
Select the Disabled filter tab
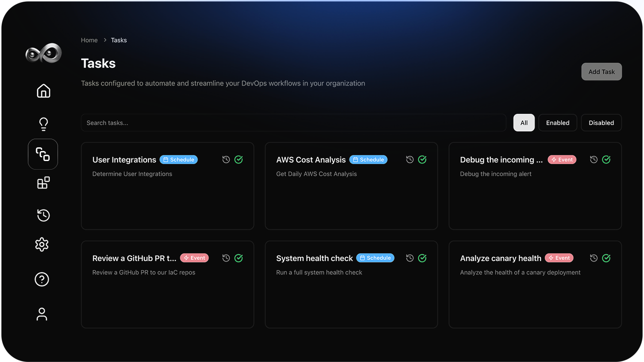[x=601, y=123]
